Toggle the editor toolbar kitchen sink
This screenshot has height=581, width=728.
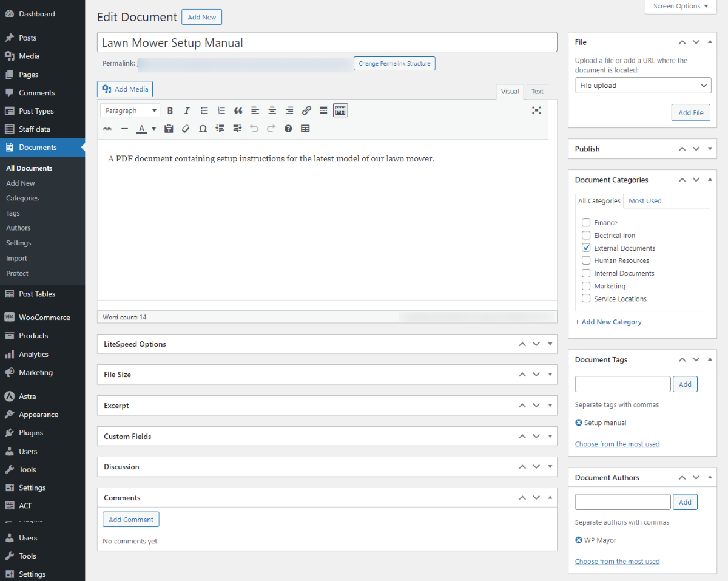[x=340, y=110]
